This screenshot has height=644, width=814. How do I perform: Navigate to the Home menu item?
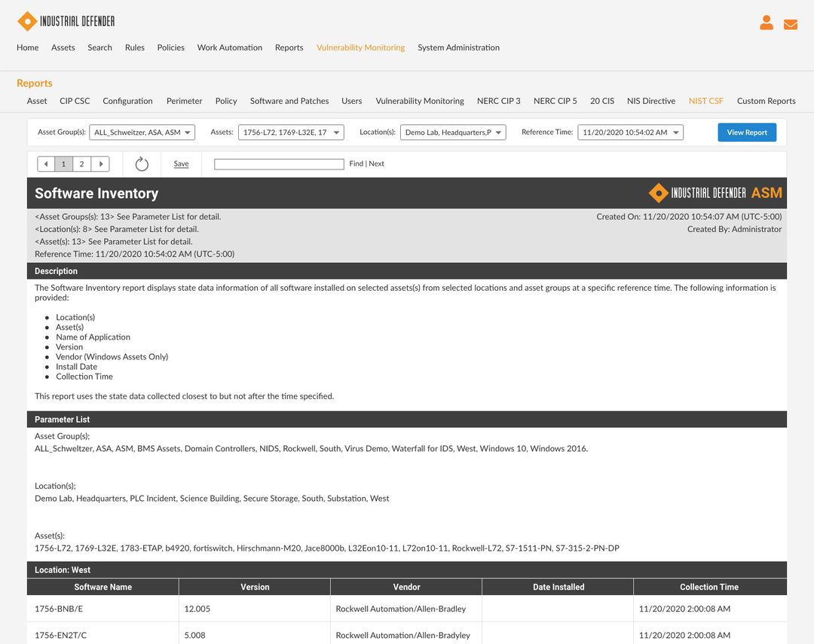(27, 47)
